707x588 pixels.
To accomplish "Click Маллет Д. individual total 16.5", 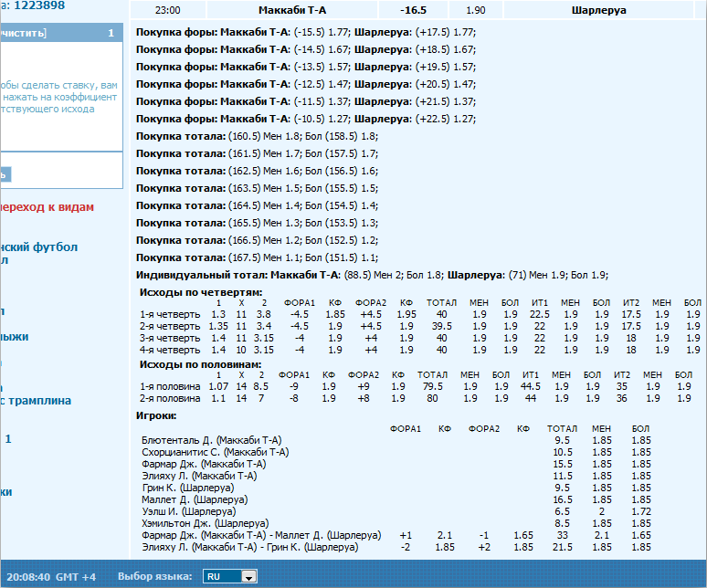I will click(563, 499).
